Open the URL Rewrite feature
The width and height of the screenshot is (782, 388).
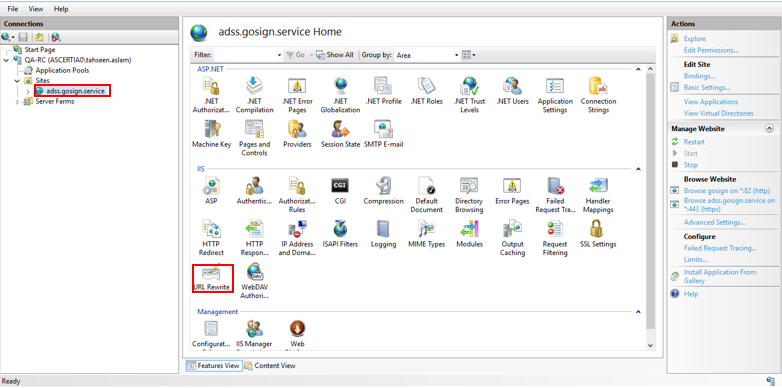[x=211, y=278]
